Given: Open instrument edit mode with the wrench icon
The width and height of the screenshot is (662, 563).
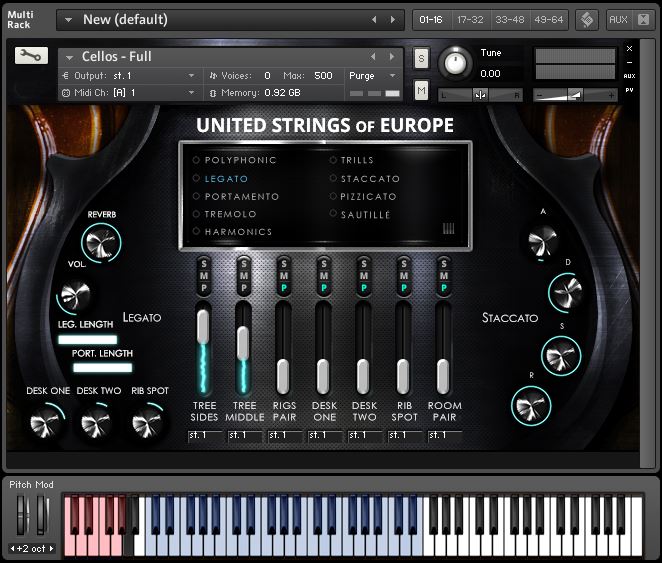Looking at the screenshot, I should (31, 56).
